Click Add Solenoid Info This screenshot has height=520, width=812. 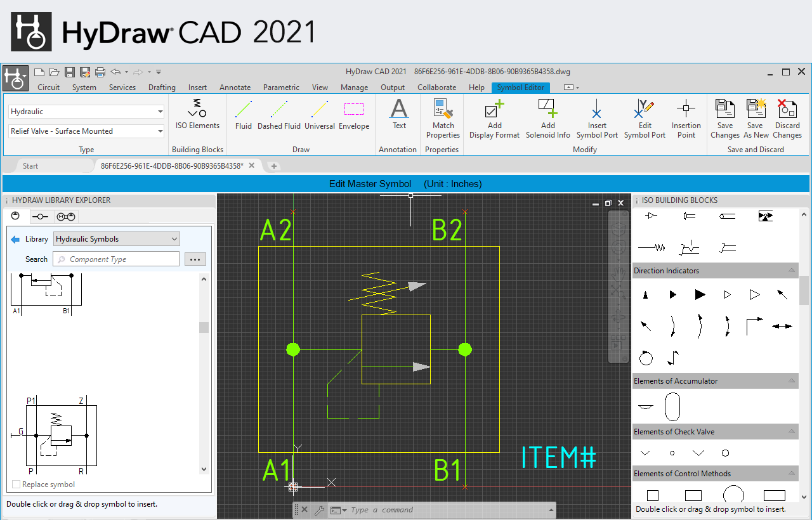click(547, 119)
